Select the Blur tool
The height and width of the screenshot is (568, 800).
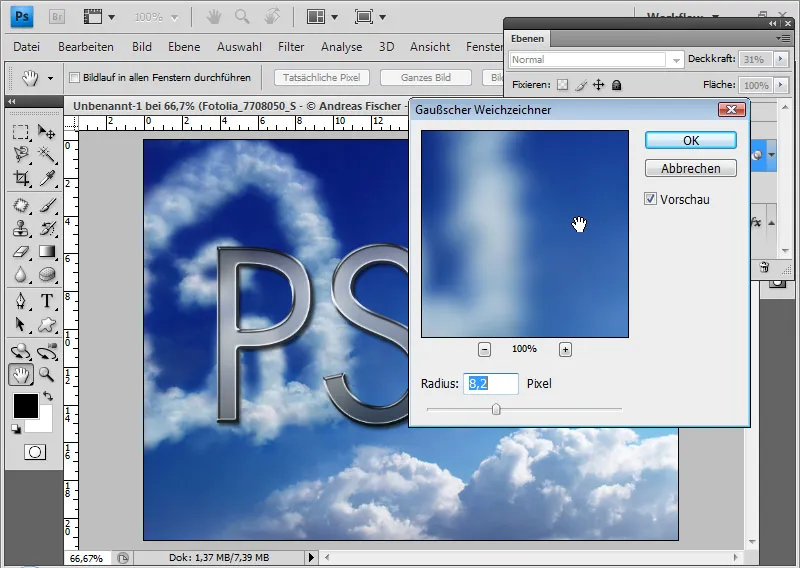(x=20, y=275)
